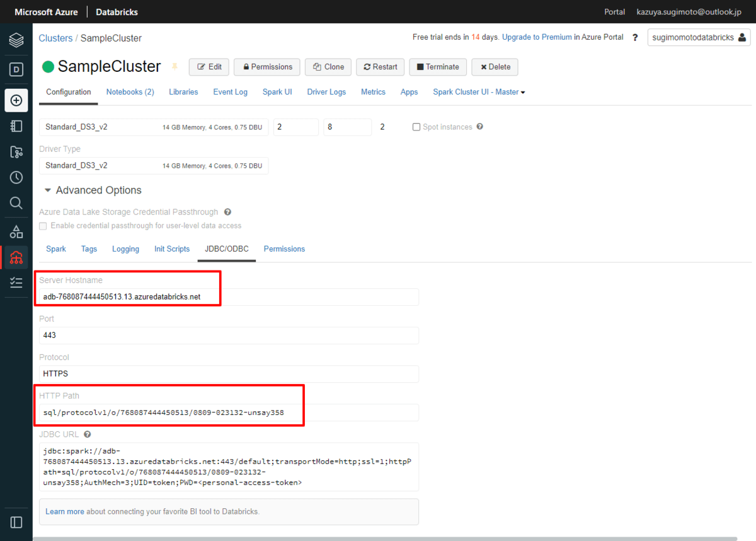Click the pin icon next to SampleCluster
Screen dimensions: 756x541
coord(175,67)
